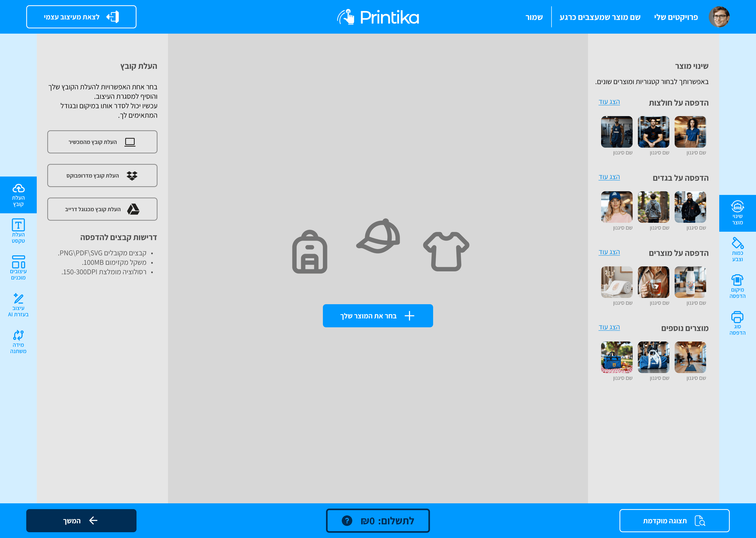Open ready-made designs (עיצובים מוכנים) panel
The width and height of the screenshot is (756, 538).
(x=18, y=268)
